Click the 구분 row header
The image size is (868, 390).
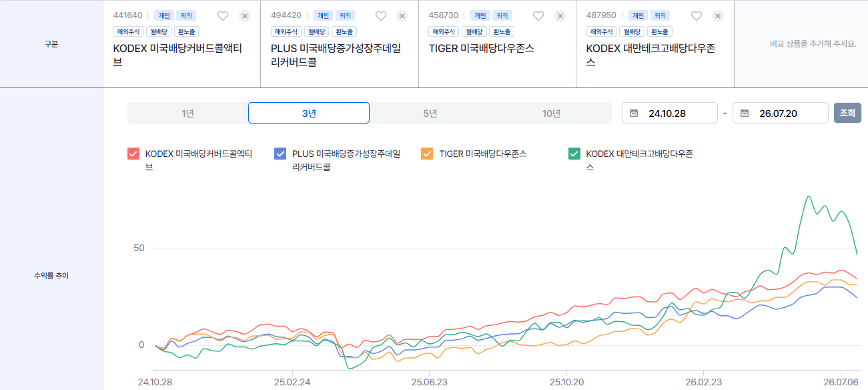(51, 44)
